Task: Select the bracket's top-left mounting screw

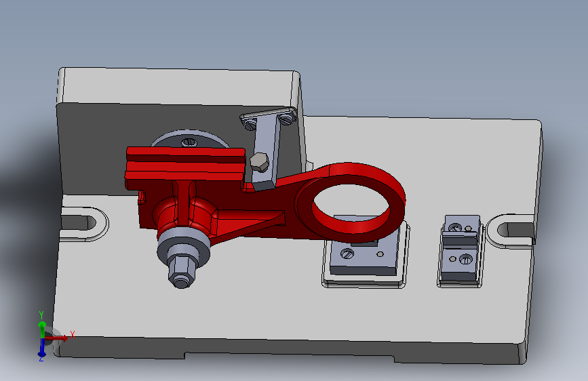Action: [x=251, y=124]
